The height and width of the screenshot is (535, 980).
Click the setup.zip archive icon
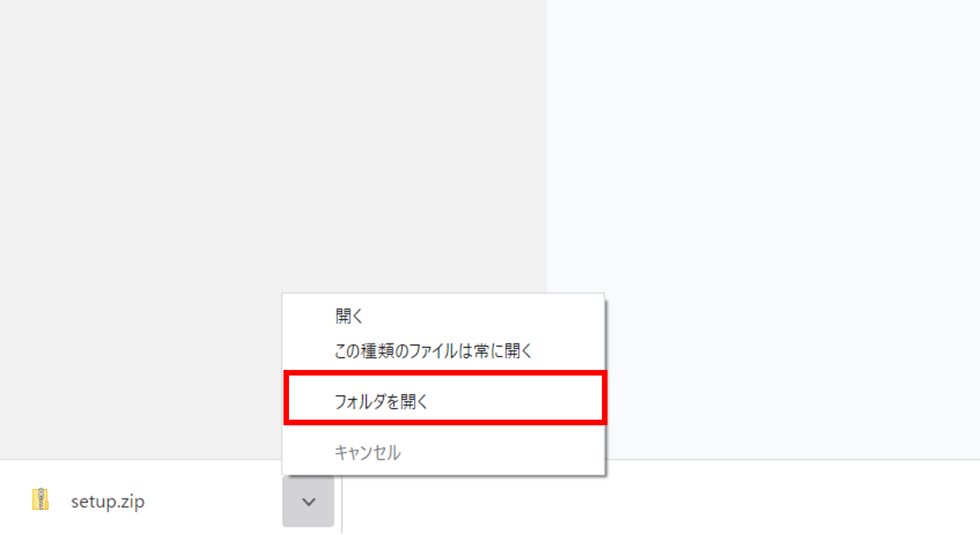[40, 499]
